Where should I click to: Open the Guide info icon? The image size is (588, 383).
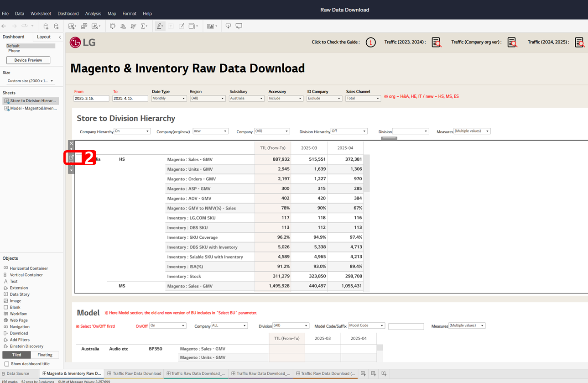pos(370,42)
